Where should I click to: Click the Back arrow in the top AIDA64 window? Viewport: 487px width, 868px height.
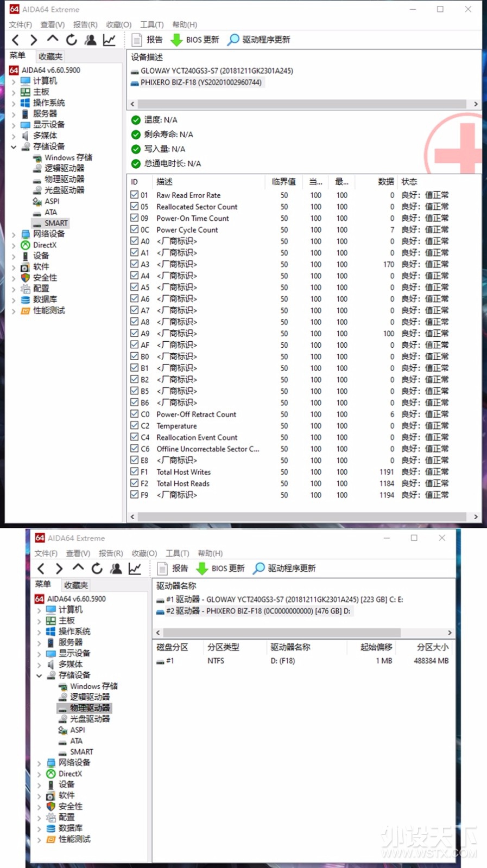click(15, 40)
